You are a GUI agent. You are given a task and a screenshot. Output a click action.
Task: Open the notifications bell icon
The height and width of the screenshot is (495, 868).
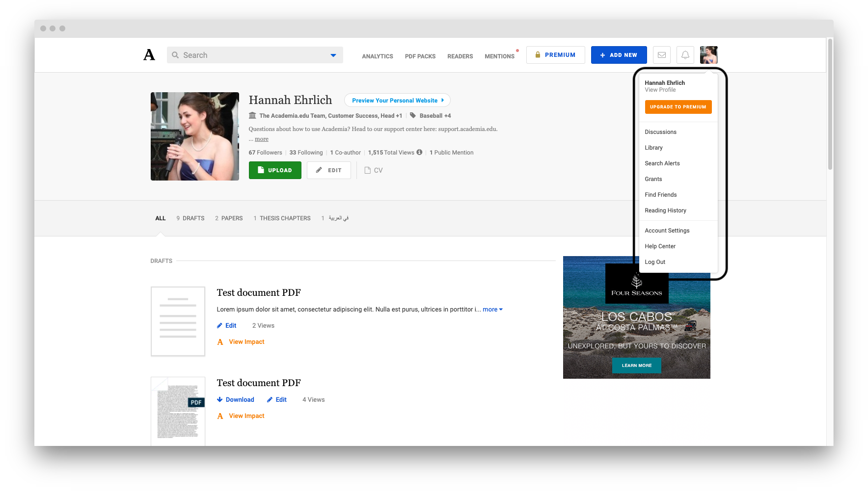pyautogui.click(x=685, y=55)
